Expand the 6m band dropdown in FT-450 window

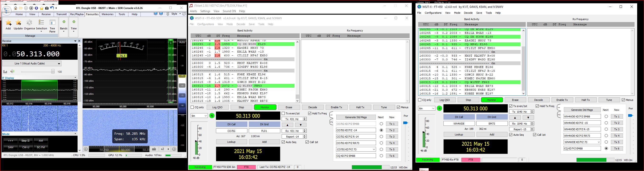(427, 108)
